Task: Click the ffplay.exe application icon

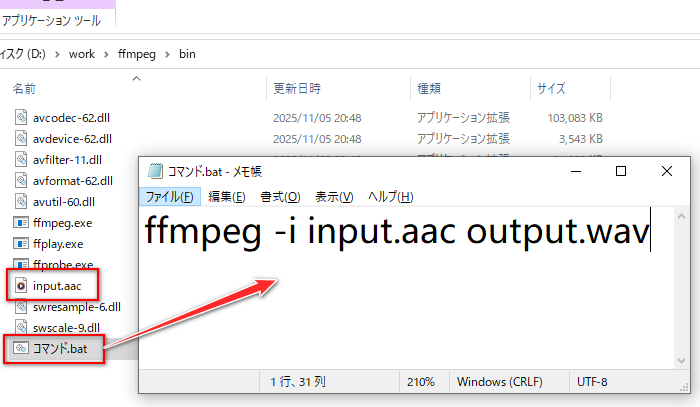Action: (x=21, y=243)
